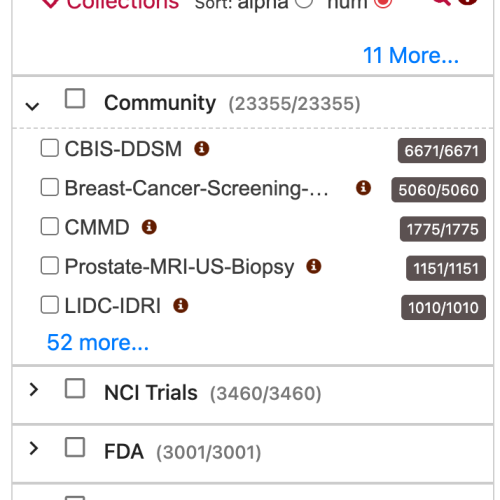The width and height of the screenshot is (500, 500).
Task: Select the CMMD collection checkbox
Action: (x=50, y=227)
